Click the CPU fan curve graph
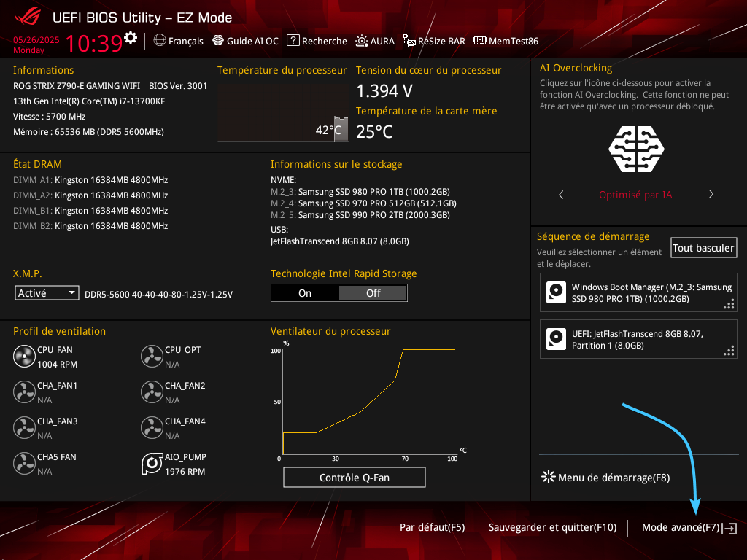 click(368, 401)
